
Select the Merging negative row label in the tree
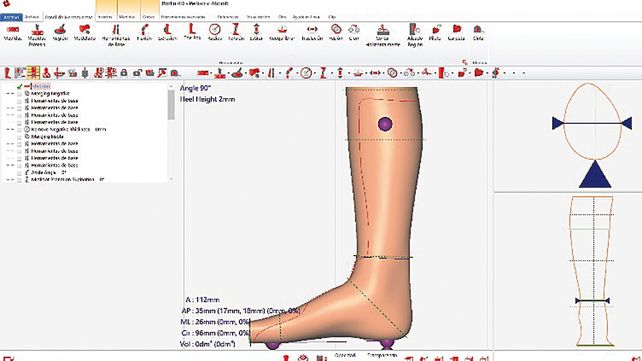point(50,94)
